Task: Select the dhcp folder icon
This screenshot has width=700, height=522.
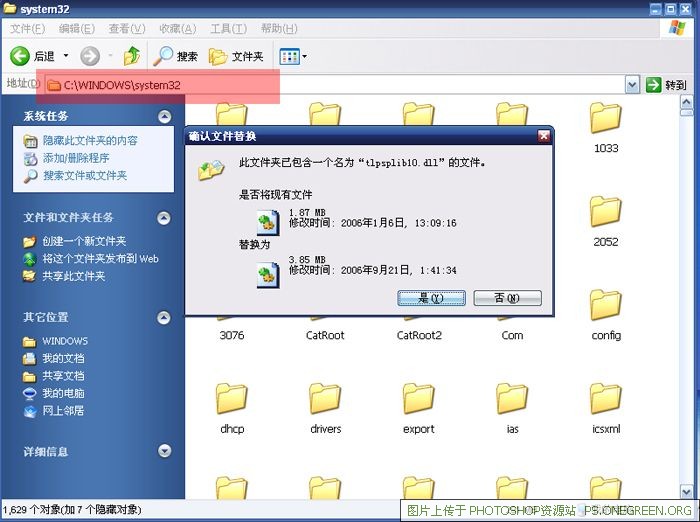Action: tap(231, 398)
